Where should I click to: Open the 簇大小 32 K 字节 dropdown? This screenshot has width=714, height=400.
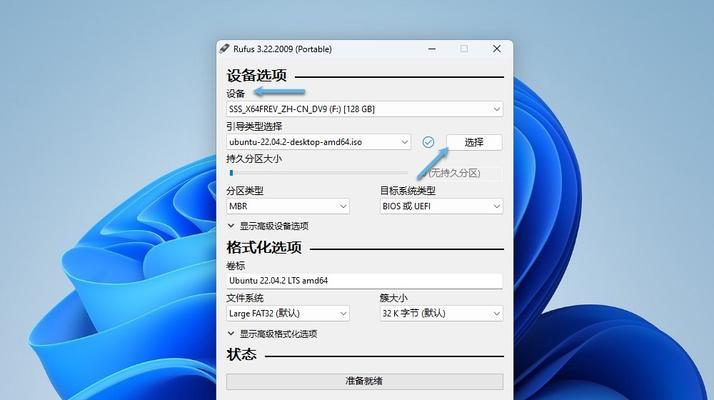point(441,313)
